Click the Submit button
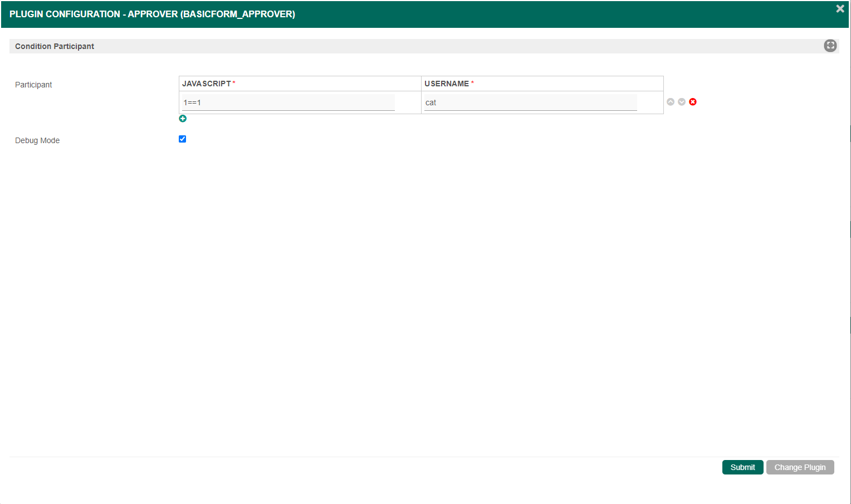This screenshot has height=504, width=851. tap(743, 467)
